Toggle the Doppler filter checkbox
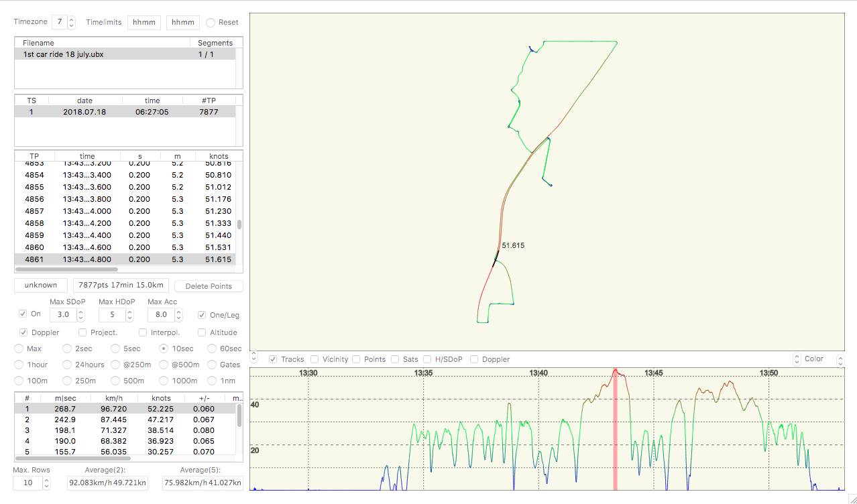857x504 pixels. 24,332
